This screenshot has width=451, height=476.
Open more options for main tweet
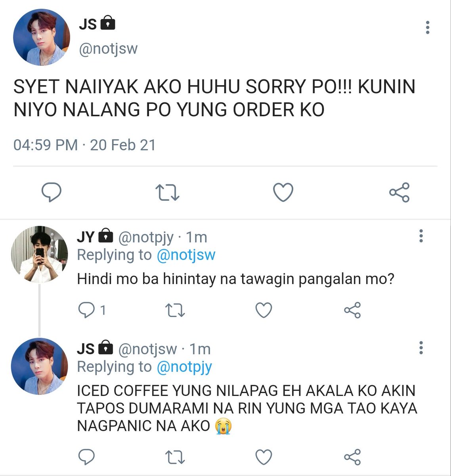click(x=427, y=27)
